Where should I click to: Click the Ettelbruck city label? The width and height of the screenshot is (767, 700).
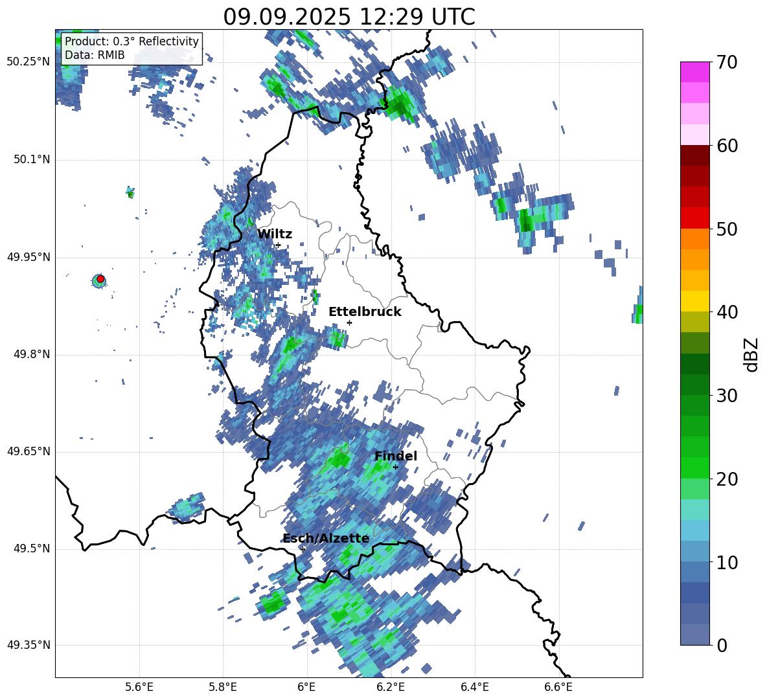pos(365,312)
